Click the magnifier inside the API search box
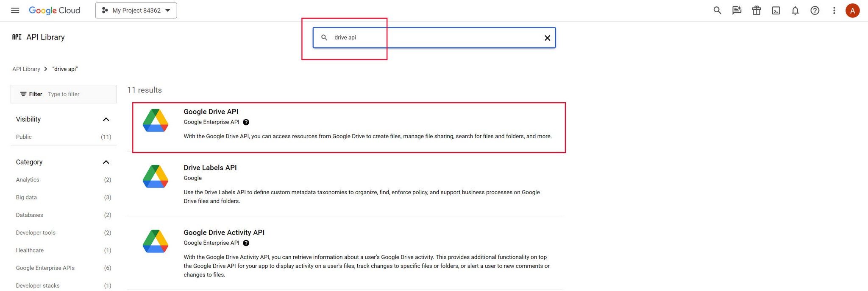The width and height of the screenshot is (868, 291). pos(324,37)
